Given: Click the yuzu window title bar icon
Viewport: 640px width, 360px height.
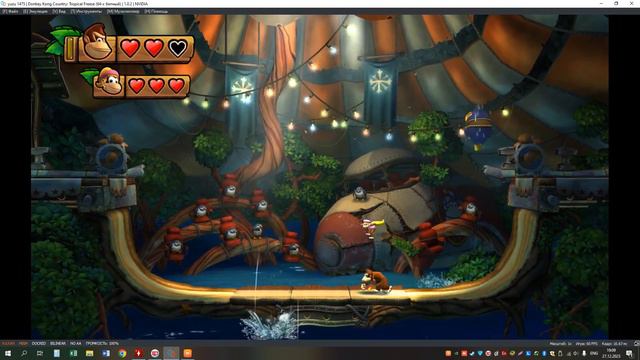Looking at the screenshot, I should [x=3, y=4].
